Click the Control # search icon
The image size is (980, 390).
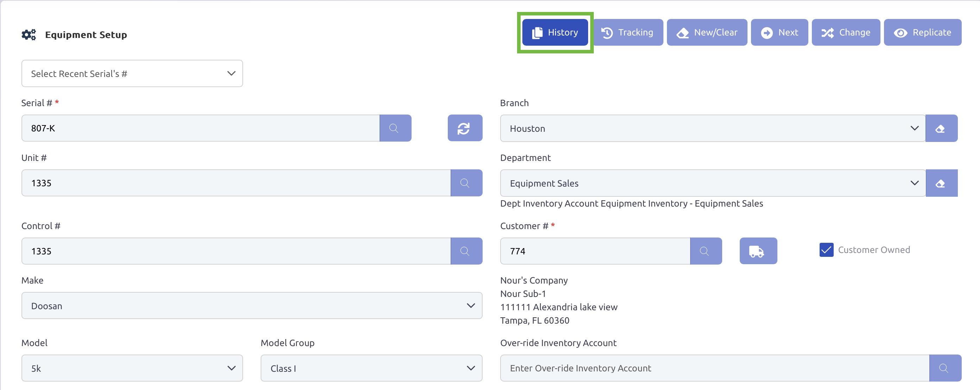coord(466,251)
